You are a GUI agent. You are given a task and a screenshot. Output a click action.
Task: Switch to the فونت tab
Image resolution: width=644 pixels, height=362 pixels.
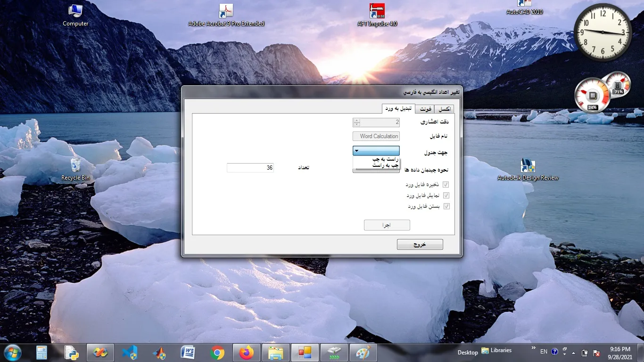(425, 109)
